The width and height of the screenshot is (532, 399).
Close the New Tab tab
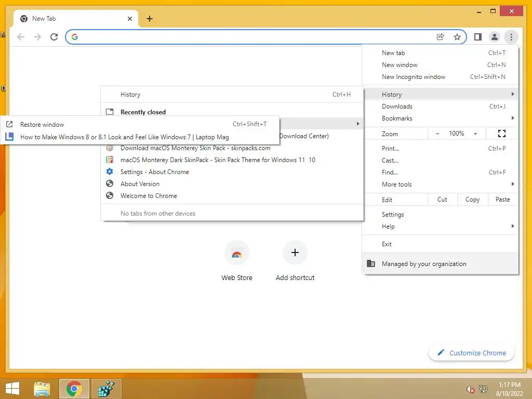(x=129, y=19)
